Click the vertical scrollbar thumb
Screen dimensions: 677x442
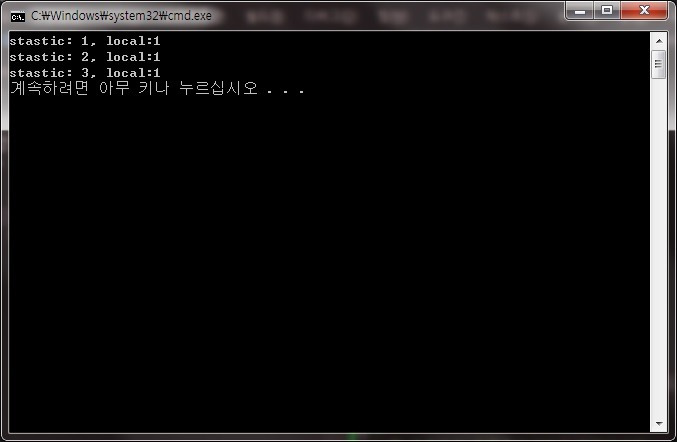click(x=658, y=64)
